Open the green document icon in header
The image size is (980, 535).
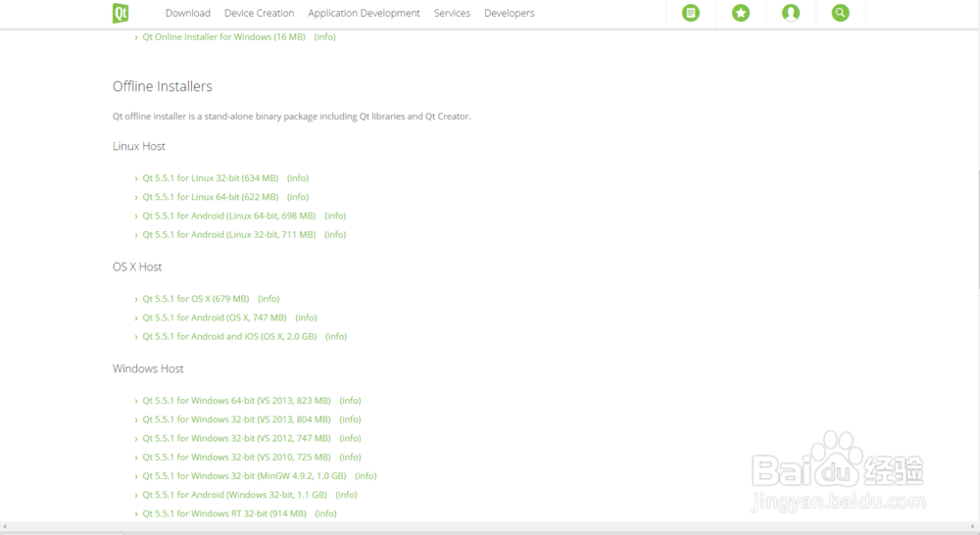[x=691, y=13]
